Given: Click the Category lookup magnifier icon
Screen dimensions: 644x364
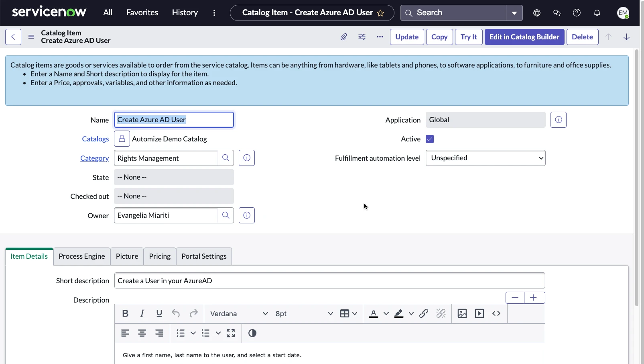Looking at the screenshot, I should tap(226, 158).
